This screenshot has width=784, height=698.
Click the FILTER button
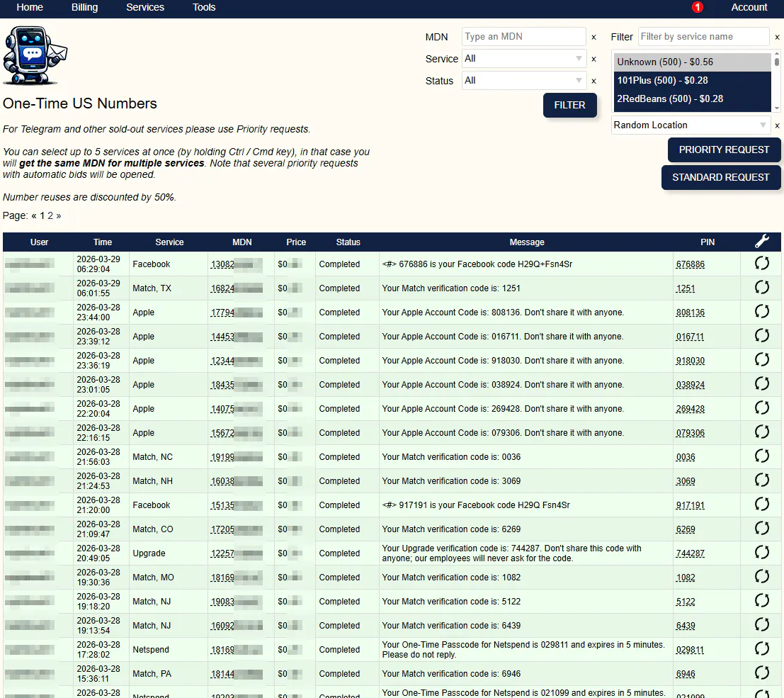pos(569,105)
